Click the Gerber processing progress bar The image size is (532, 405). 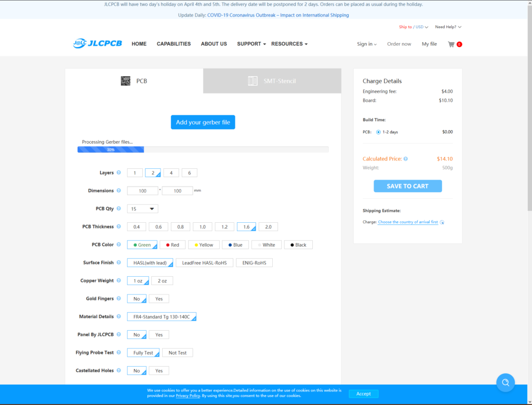coord(203,149)
